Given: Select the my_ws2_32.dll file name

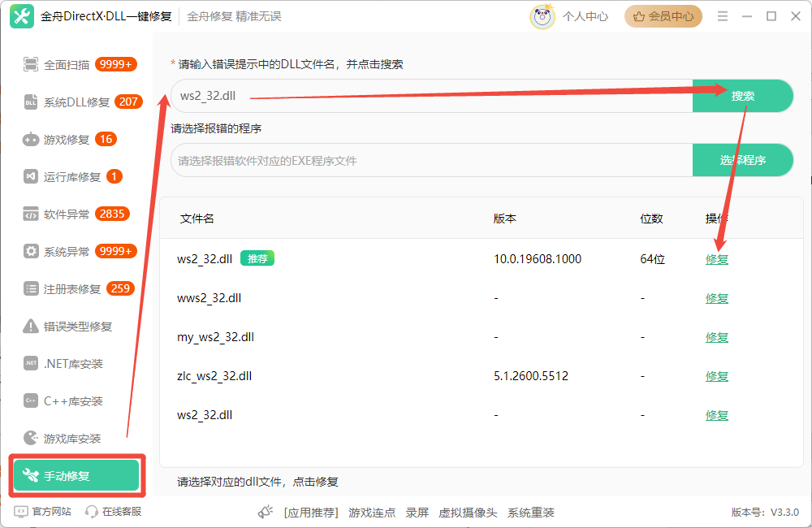Looking at the screenshot, I should pos(215,337).
